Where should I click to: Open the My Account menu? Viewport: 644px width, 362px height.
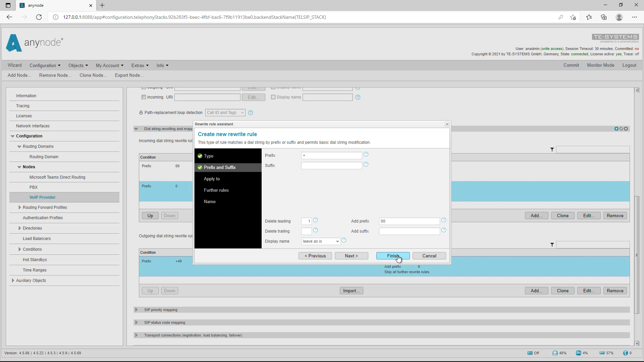click(110, 65)
